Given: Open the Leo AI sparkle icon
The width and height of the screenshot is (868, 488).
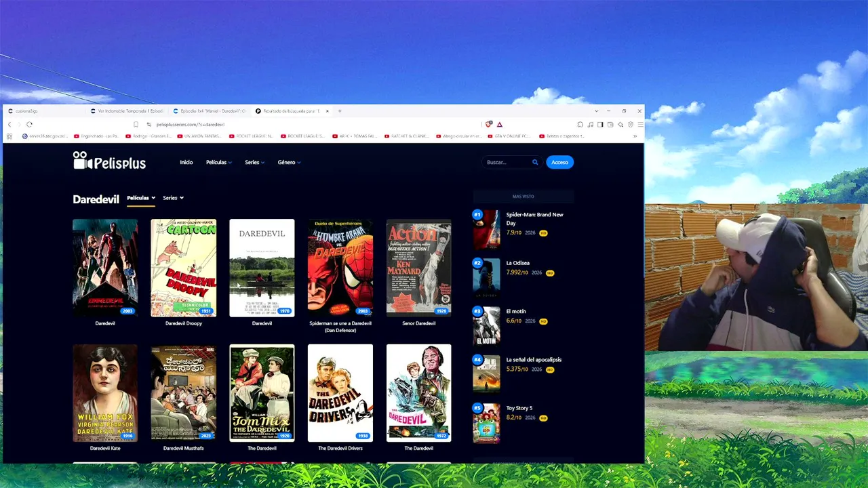Looking at the screenshot, I should click(620, 124).
